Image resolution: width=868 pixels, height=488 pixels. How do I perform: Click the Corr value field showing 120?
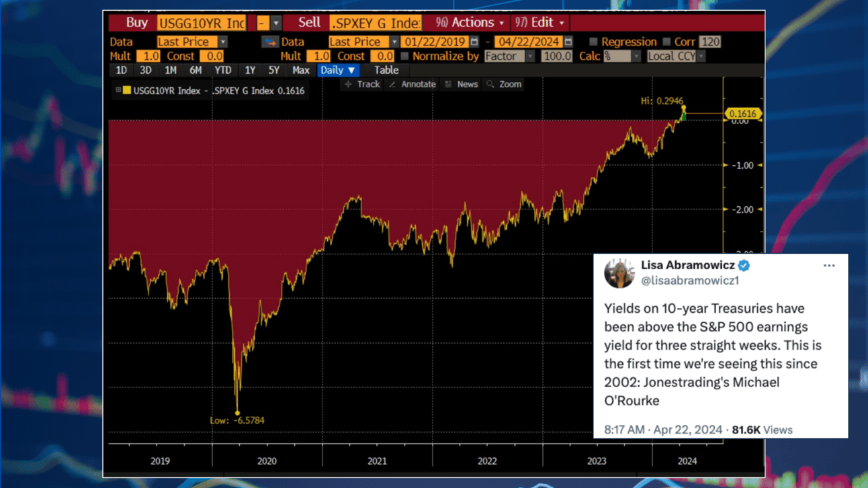[710, 42]
